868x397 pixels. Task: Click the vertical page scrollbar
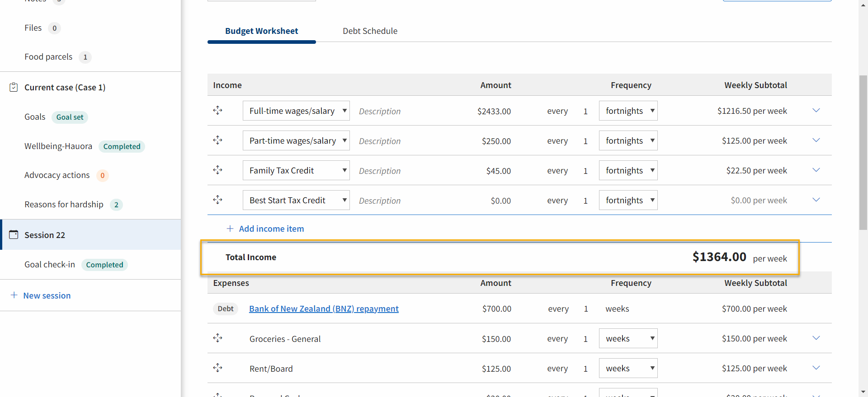coord(863,153)
